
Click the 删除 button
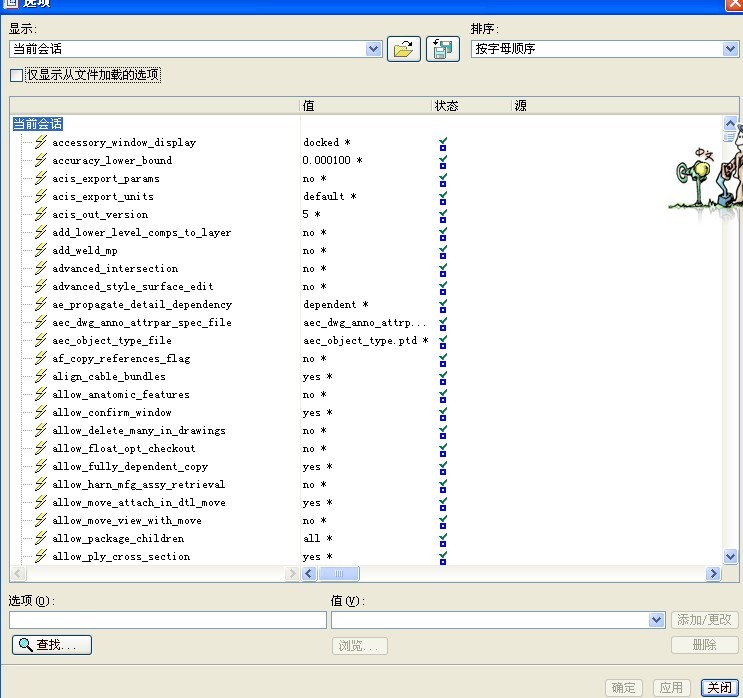click(x=704, y=645)
